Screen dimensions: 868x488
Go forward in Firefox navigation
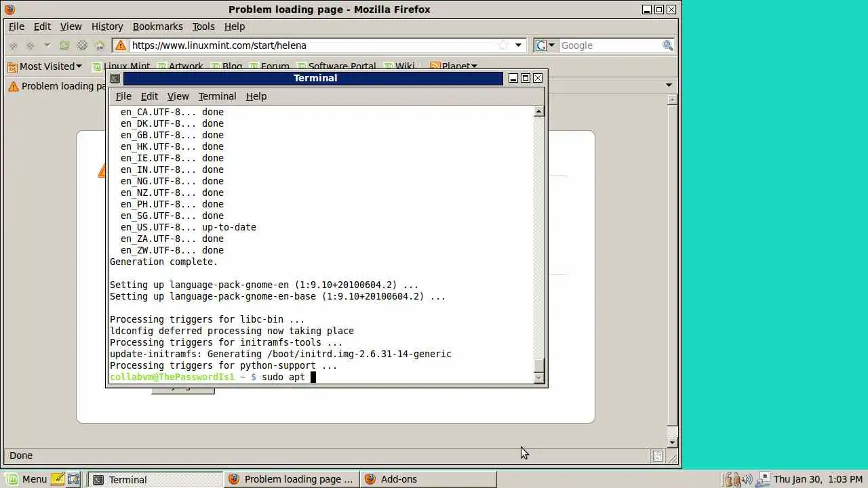tap(30, 45)
